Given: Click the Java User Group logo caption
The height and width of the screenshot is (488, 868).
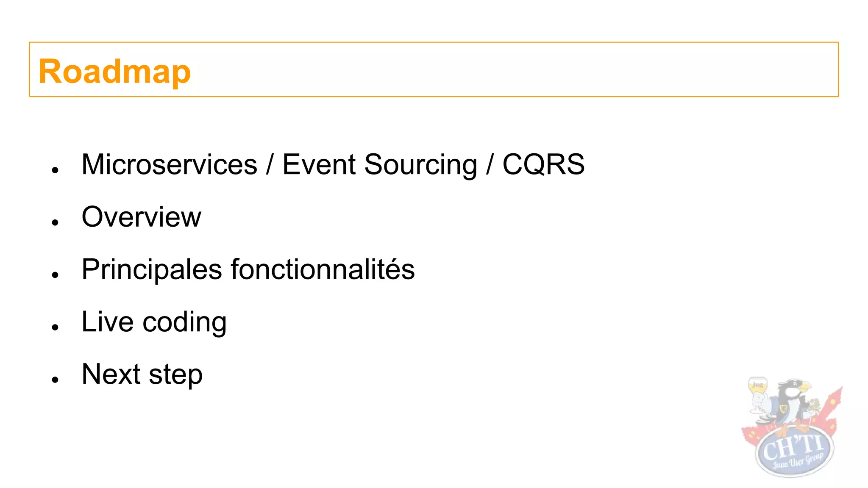Looking at the screenshot, I should click(798, 462).
